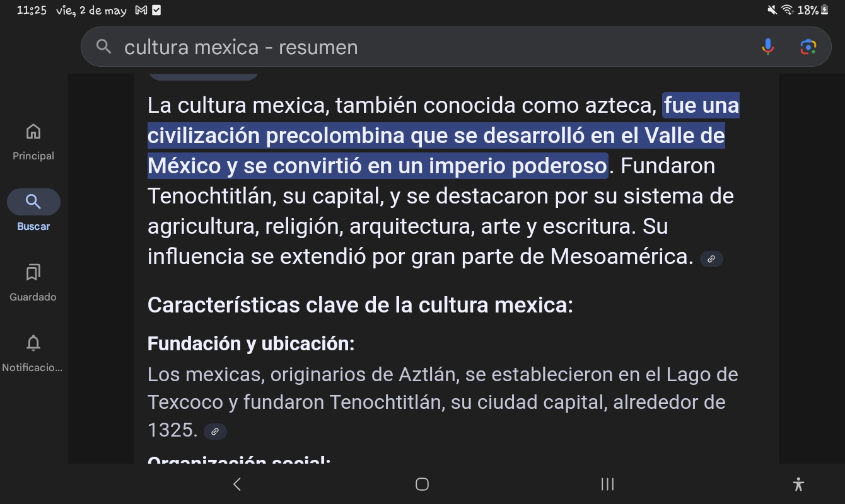Screen dimensions: 845x504
Task: Open source link chip after 'Mesoamérica'
Action: [711, 259]
